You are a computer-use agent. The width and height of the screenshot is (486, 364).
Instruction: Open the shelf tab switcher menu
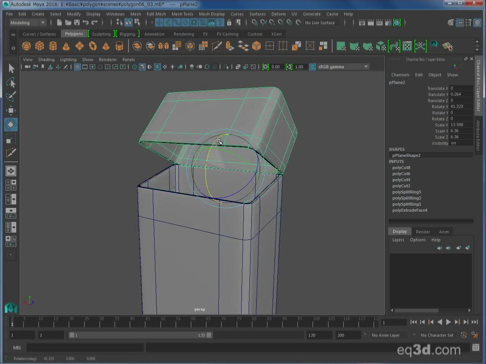coord(13,34)
